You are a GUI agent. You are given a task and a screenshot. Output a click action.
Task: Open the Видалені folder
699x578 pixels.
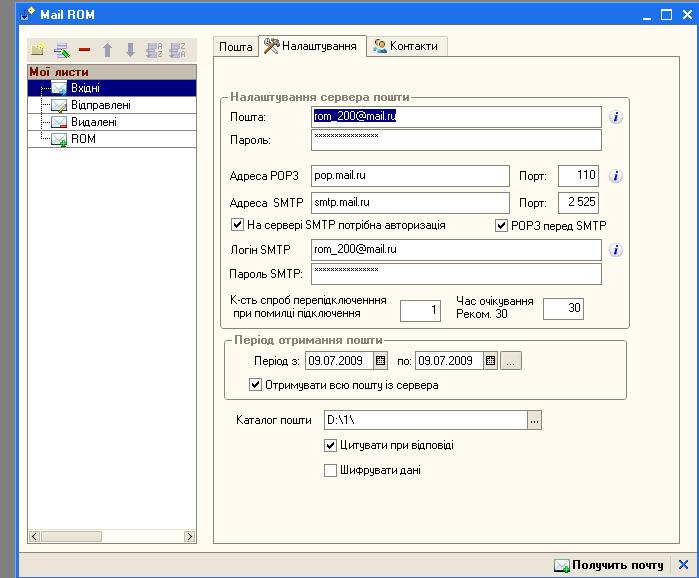112,122
